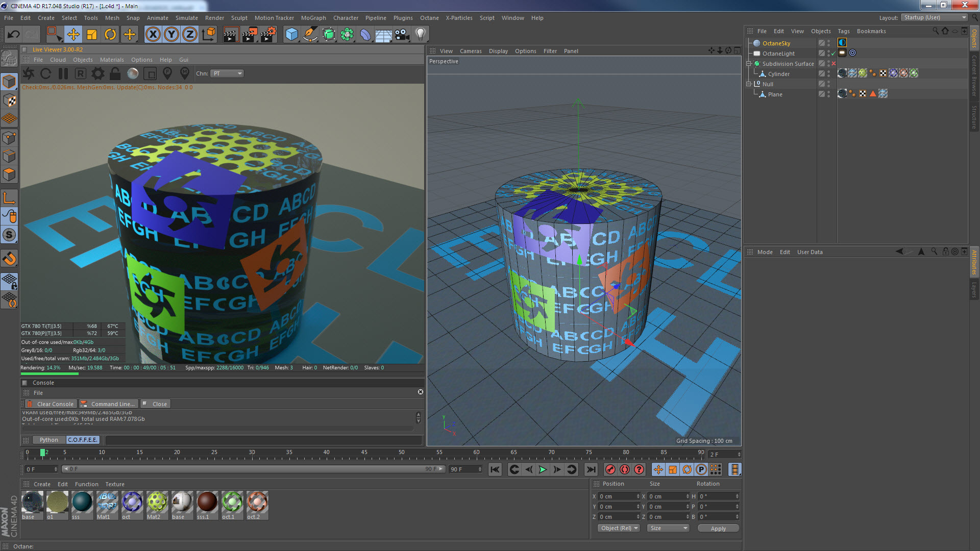The width and height of the screenshot is (980, 551).
Task: Select the Rotate tool
Action: [110, 34]
